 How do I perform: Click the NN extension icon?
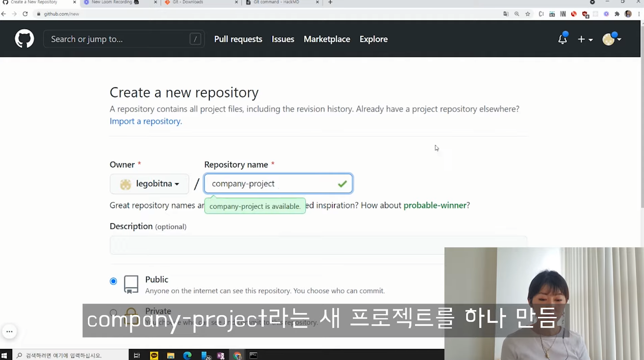coord(563,14)
